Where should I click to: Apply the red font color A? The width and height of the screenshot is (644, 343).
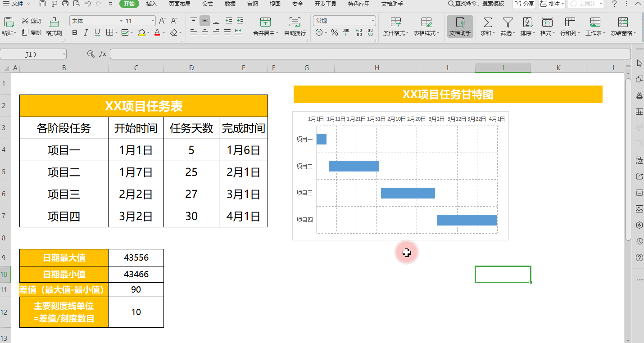click(157, 32)
